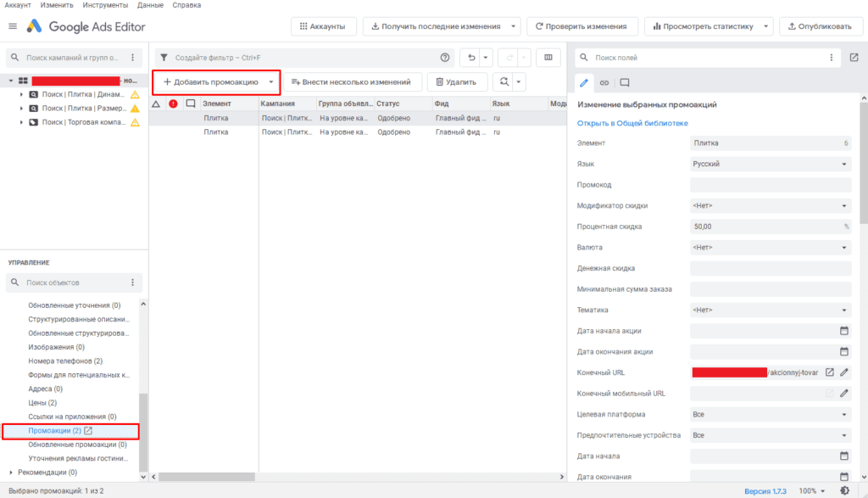Open the 100% zoom dropdown
The height and width of the screenshot is (498, 868).
(811, 491)
